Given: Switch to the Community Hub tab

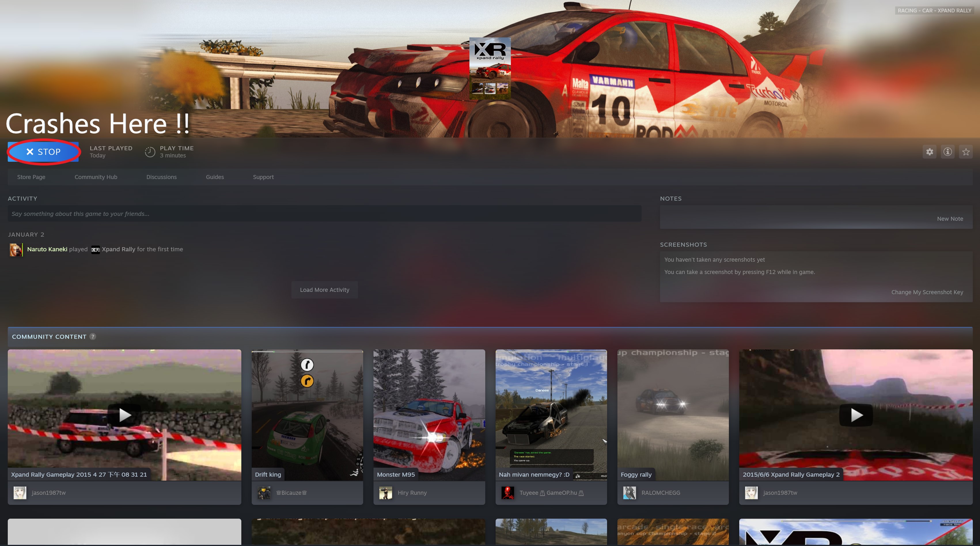Looking at the screenshot, I should (96, 177).
